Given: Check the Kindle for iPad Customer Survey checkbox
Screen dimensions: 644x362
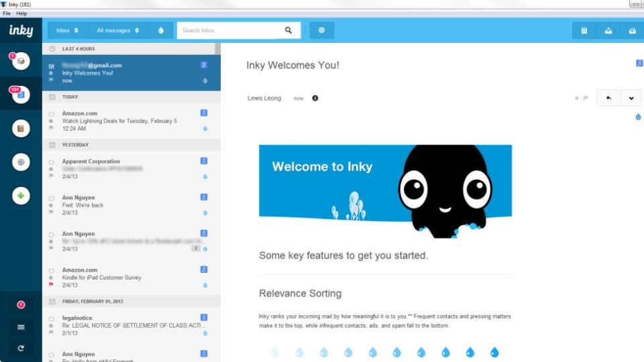Looking at the screenshot, I should (52, 271).
